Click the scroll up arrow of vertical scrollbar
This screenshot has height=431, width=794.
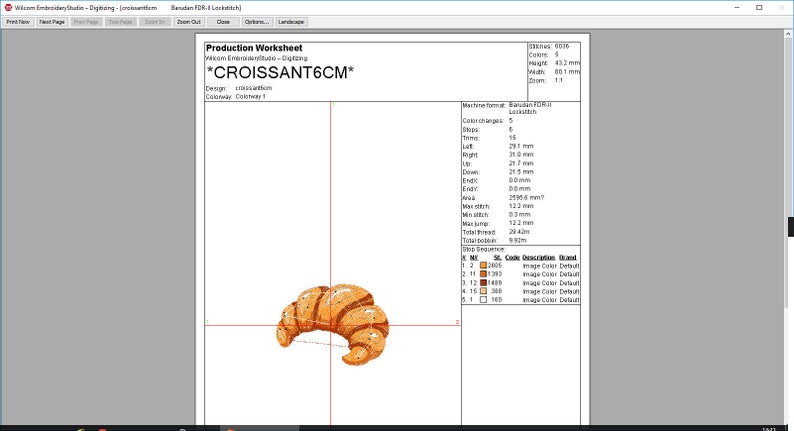[x=788, y=34]
